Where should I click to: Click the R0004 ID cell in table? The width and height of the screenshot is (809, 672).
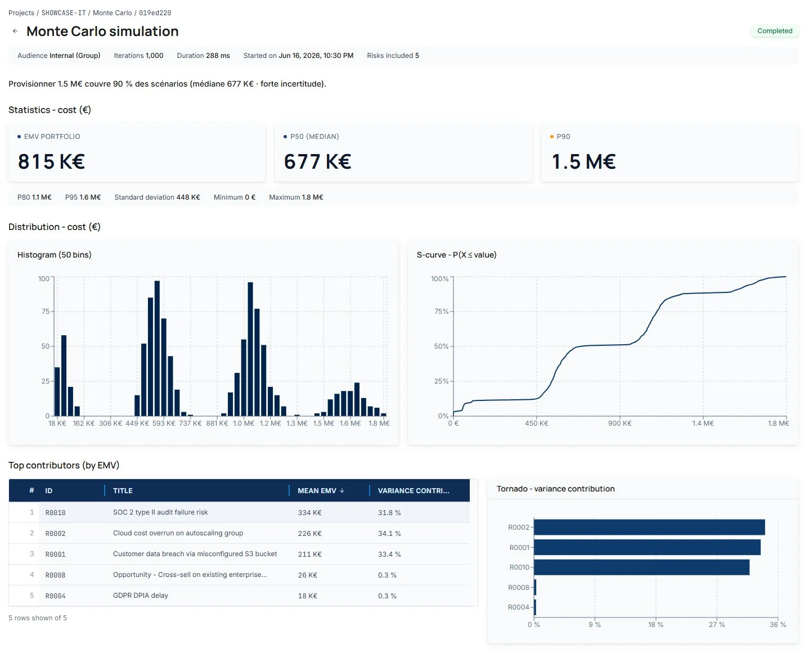point(55,596)
